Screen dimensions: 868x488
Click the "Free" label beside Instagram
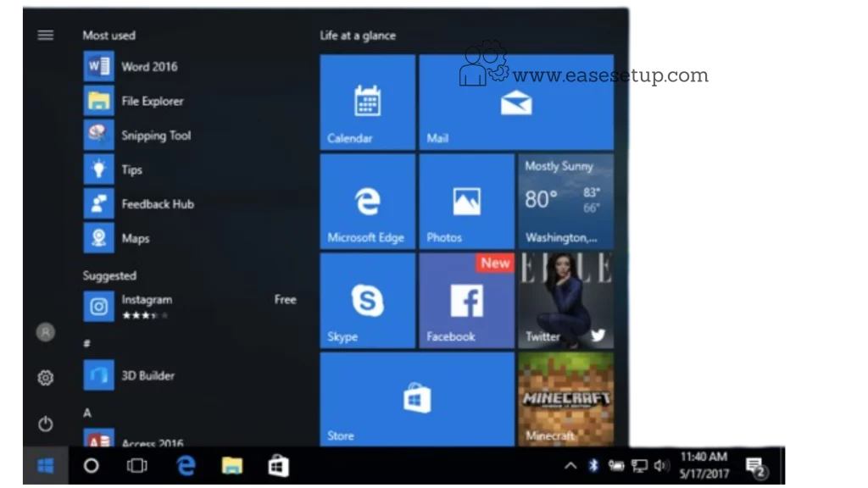click(x=285, y=299)
